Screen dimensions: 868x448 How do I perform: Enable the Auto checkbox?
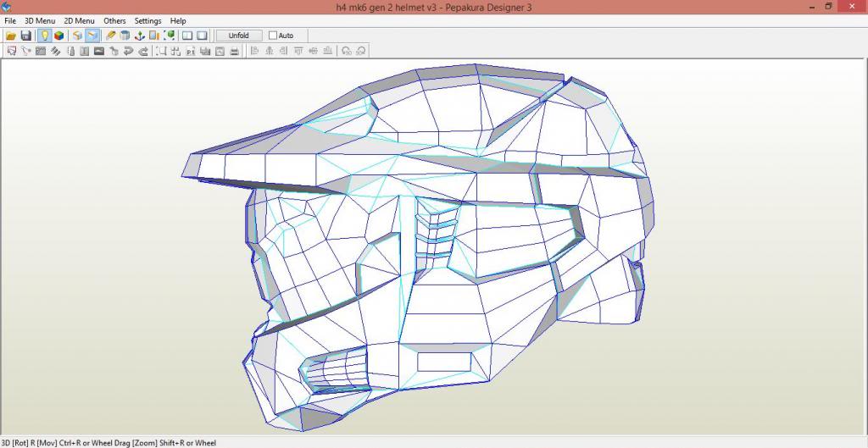click(273, 36)
